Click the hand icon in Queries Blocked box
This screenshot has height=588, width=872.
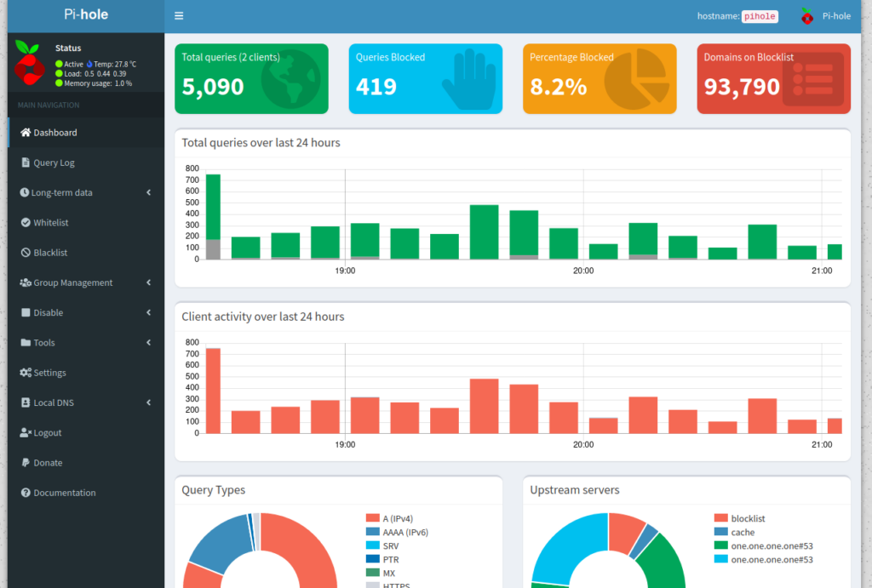point(469,79)
